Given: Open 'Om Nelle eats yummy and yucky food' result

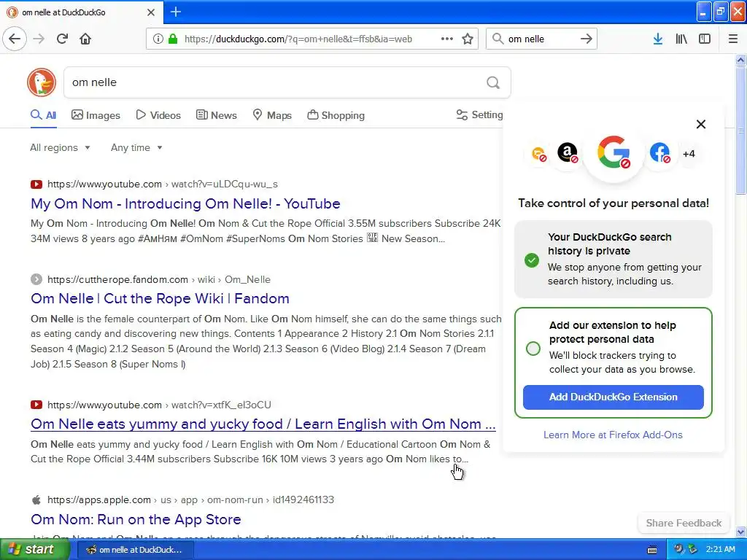Looking at the screenshot, I should [263, 424].
